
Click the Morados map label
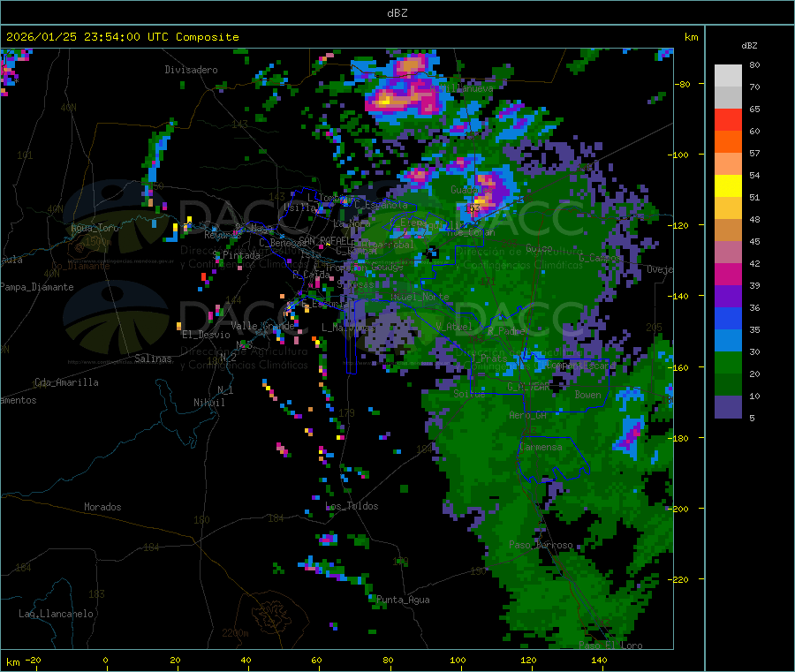point(102,507)
